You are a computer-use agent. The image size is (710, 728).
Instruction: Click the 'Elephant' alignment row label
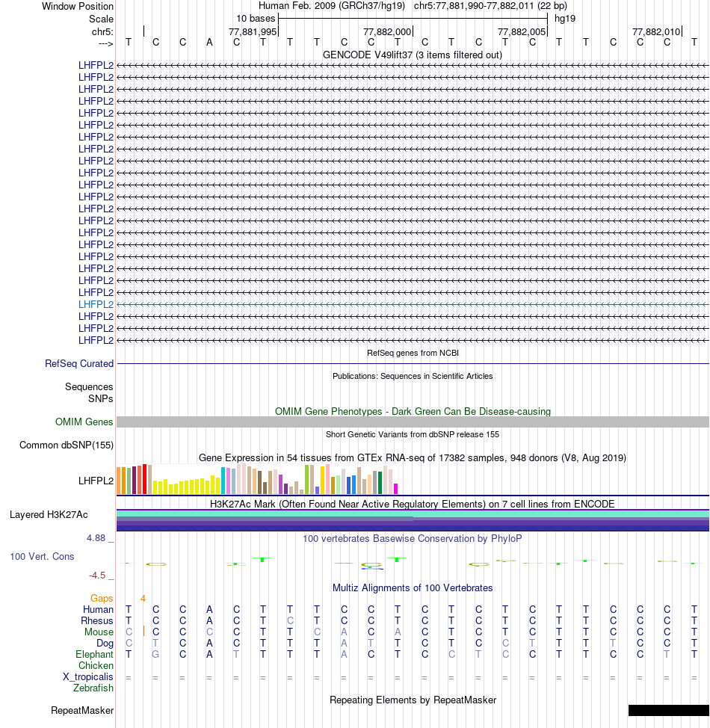94,654
